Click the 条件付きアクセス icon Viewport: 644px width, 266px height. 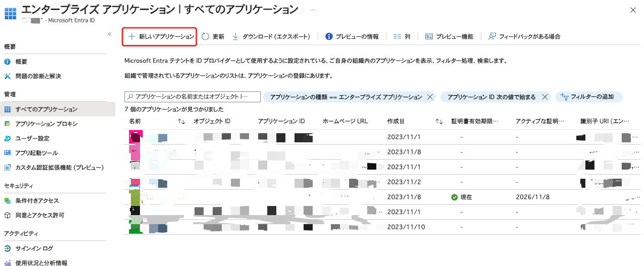point(7,201)
